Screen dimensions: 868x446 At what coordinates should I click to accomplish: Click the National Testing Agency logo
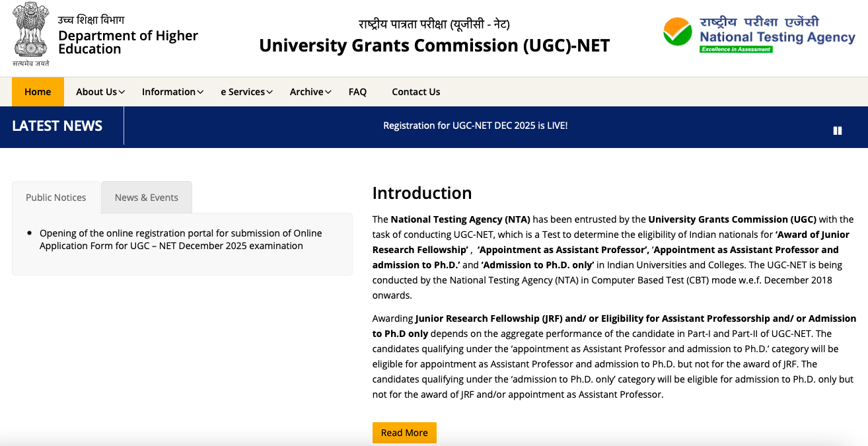point(759,34)
